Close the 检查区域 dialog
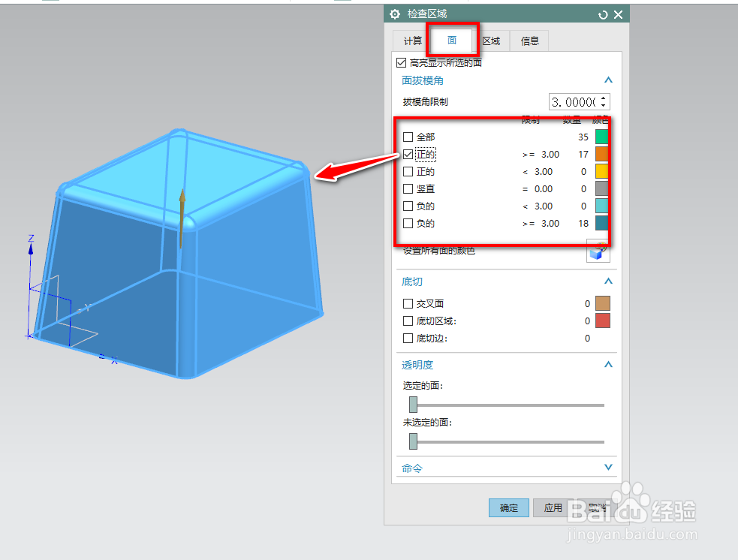This screenshot has height=560, width=738. (x=619, y=14)
